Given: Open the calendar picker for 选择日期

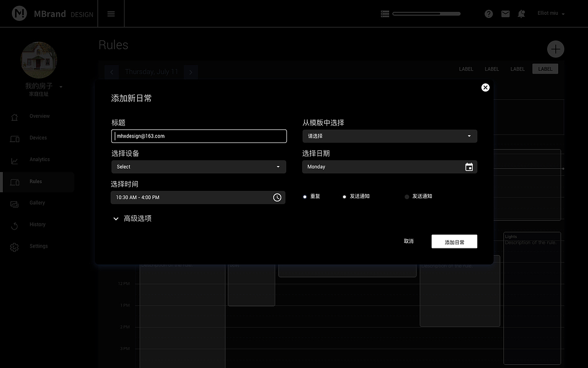Looking at the screenshot, I should [469, 167].
